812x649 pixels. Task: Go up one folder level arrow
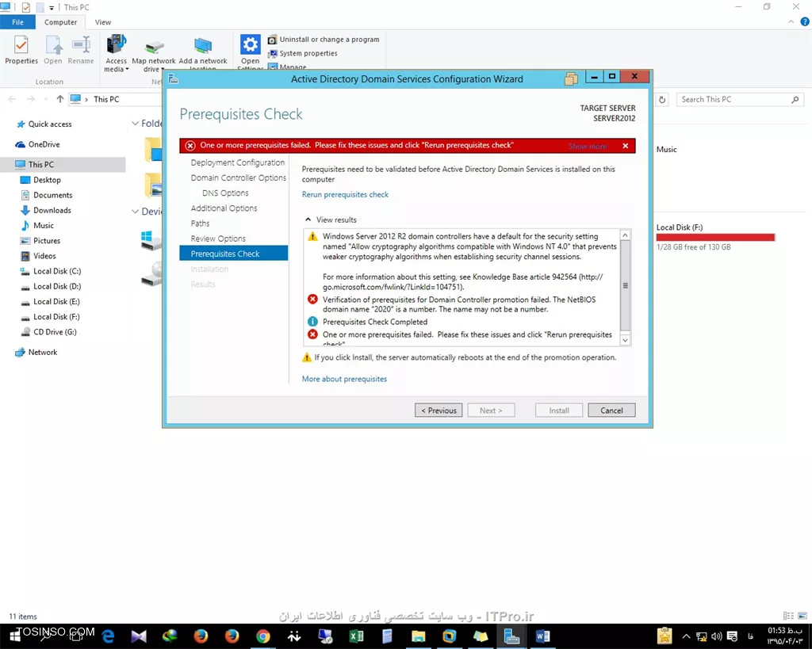pyautogui.click(x=60, y=99)
